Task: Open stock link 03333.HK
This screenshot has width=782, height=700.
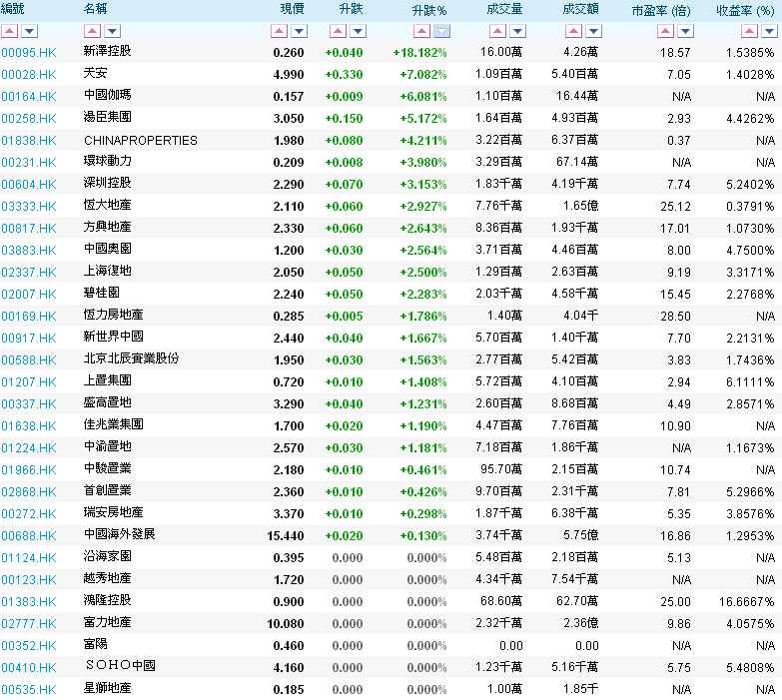Action: click(x=29, y=207)
